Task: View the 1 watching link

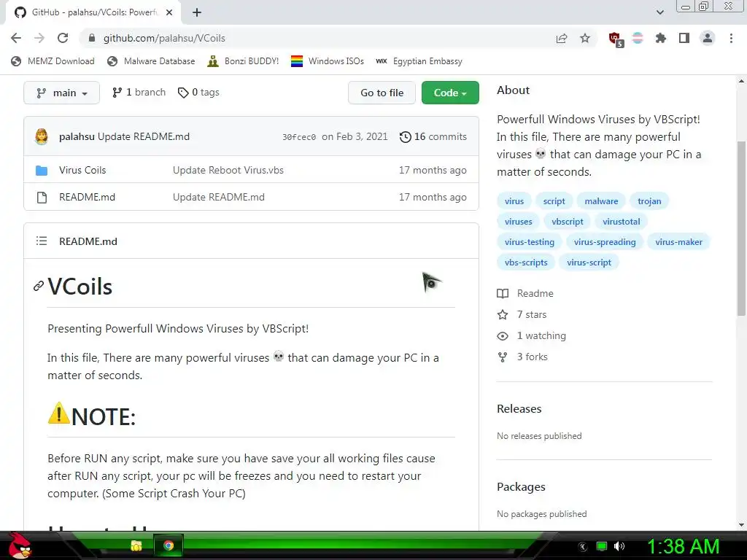Action: tap(532, 335)
